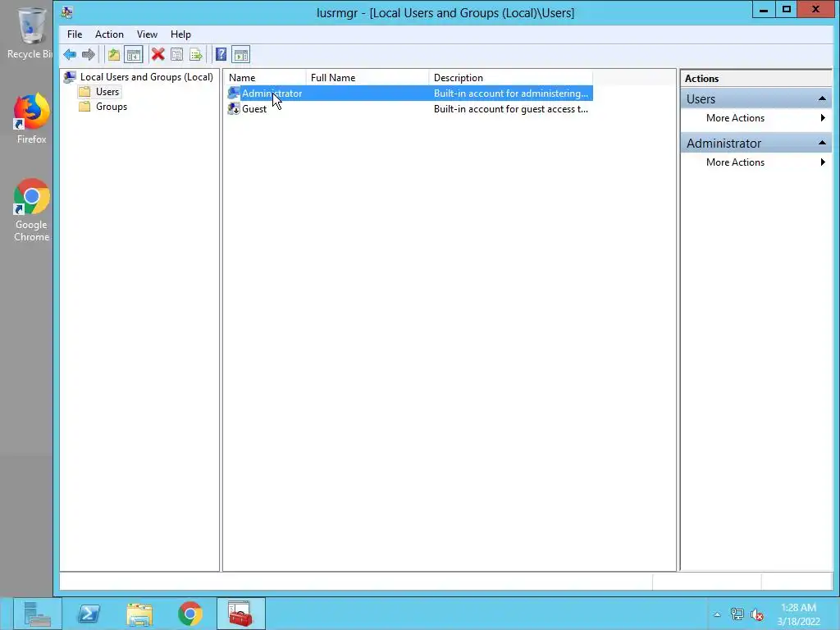Open File Explorer from the taskbar

(x=139, y=614)
